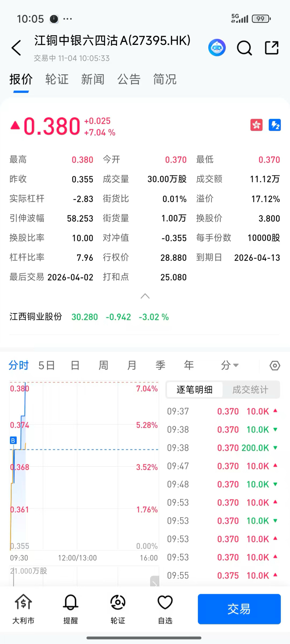This screenshot has height=644, width=290.
Task: Open the robot AI assistant icon
Action: [x=217, y=48]
